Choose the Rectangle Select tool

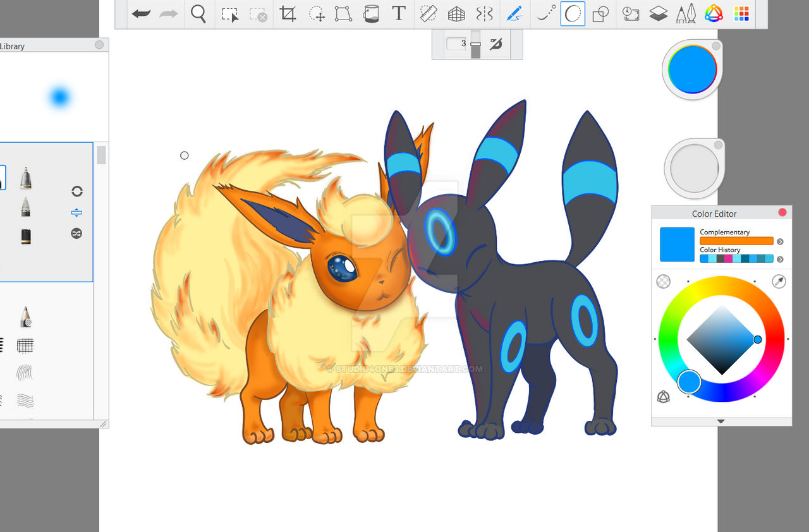pyautogui.click(x=230, y=14)
